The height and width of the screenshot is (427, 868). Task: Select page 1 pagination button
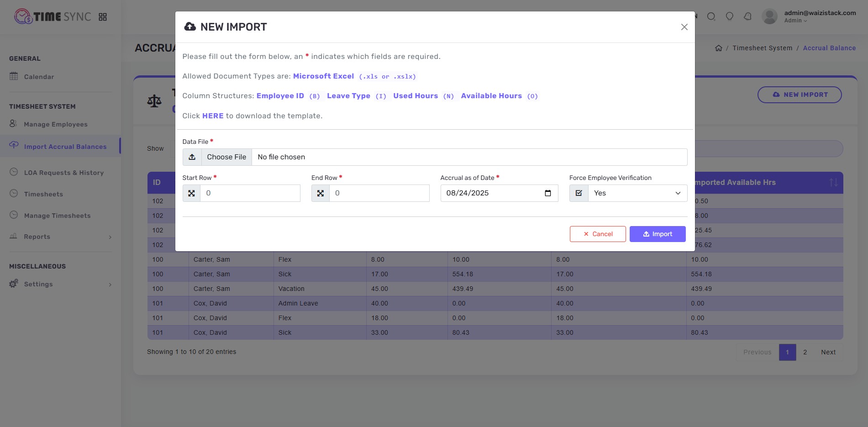coord(788,352)
